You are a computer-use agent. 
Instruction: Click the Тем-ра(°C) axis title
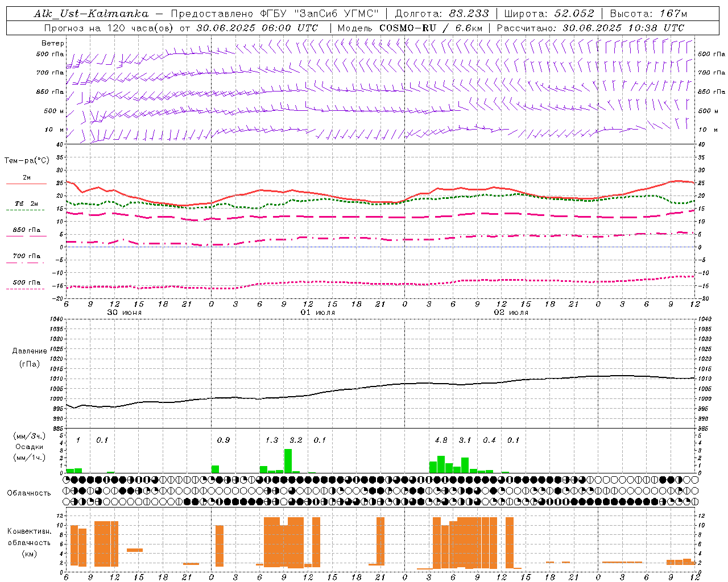[x=27, y=161]
